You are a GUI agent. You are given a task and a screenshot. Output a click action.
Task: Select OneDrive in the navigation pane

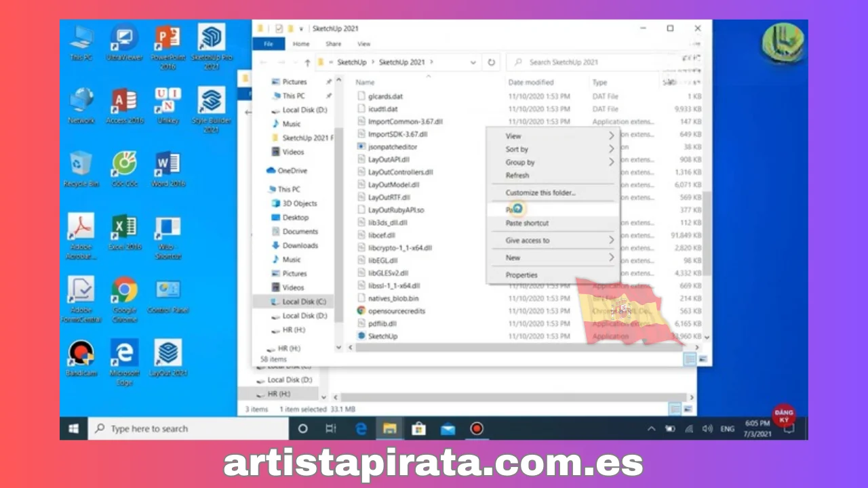point(292,171)
